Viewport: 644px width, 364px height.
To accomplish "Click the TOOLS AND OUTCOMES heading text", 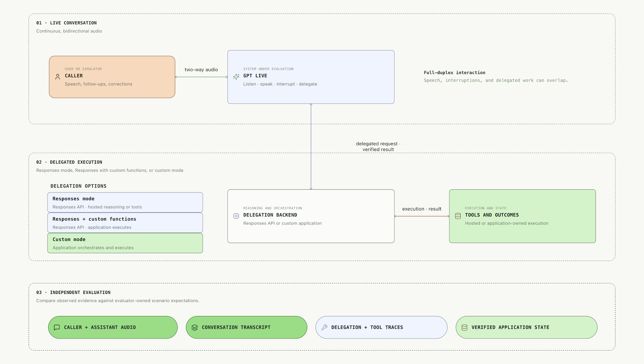I will 492,215.
